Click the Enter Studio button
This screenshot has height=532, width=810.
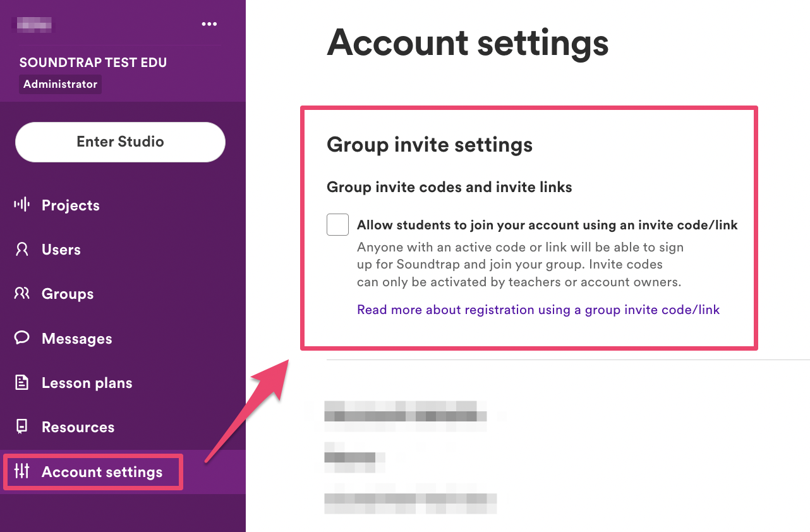coord(120,142)
